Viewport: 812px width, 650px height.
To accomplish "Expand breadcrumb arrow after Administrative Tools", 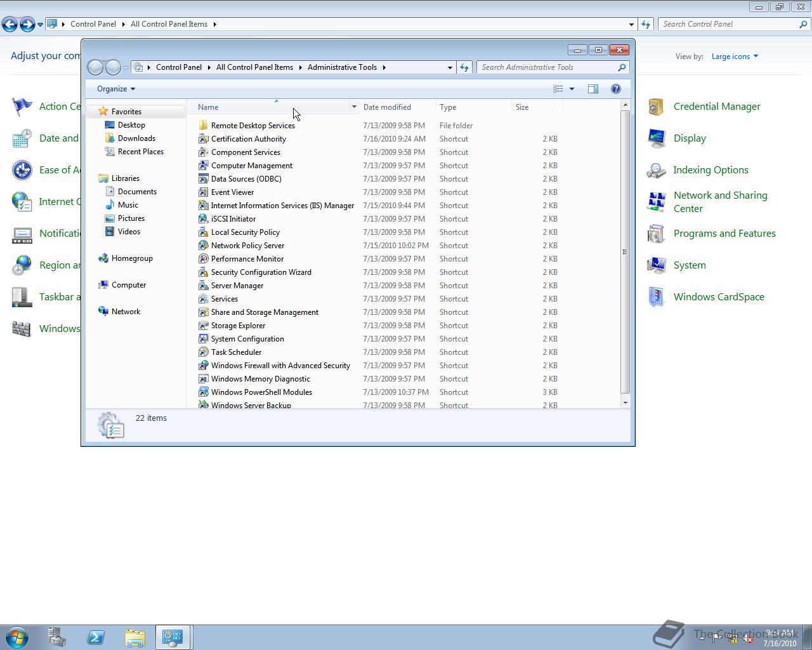I will coord(384,67).
